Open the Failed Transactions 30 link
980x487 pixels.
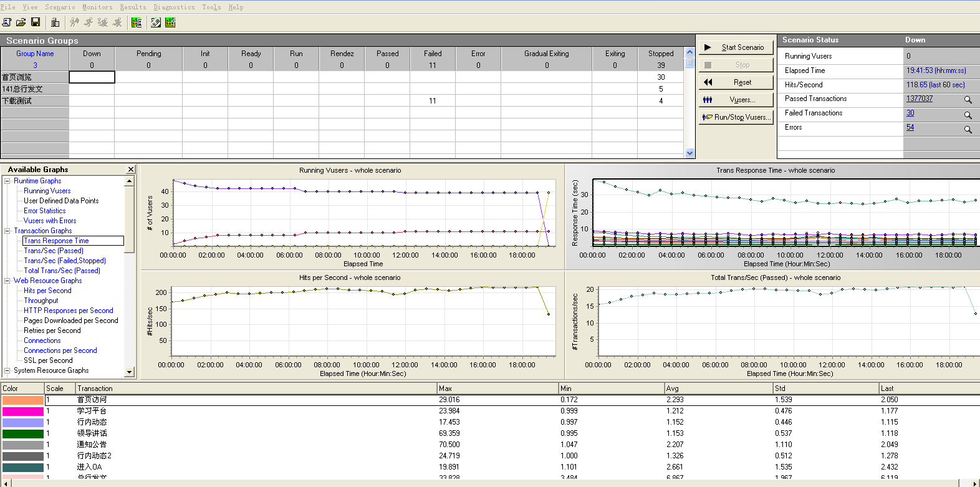910,113
